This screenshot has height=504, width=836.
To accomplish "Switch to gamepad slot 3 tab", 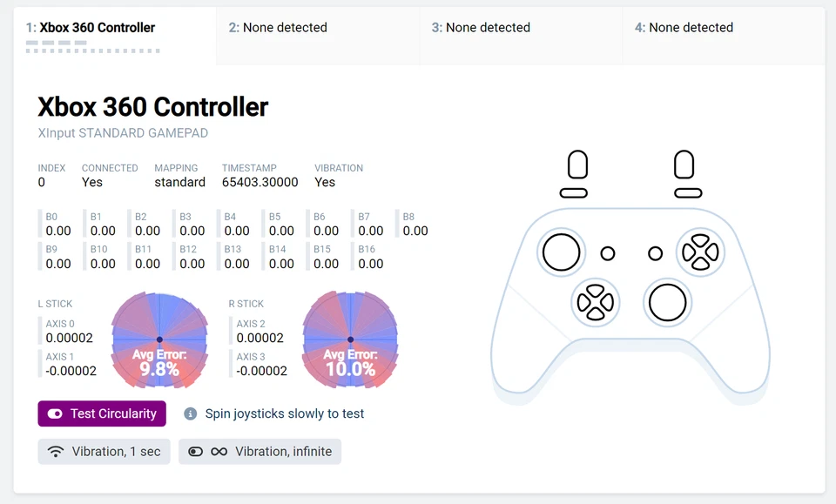I will click(521, 37).
